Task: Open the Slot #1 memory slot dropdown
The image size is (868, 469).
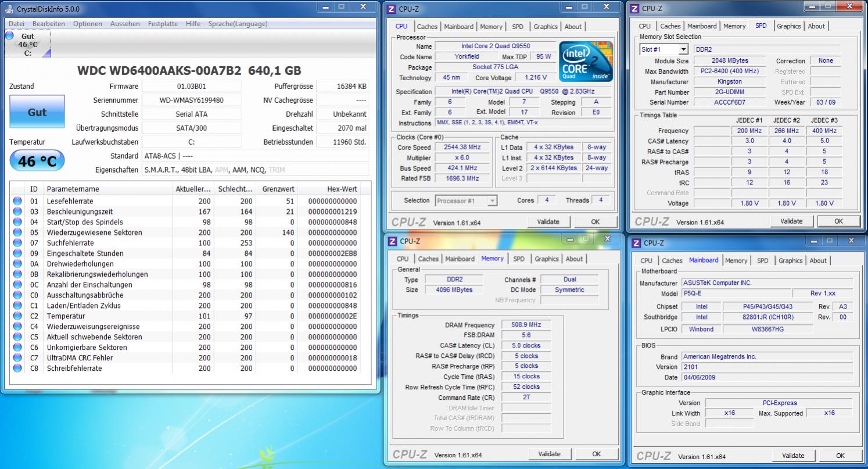Action: coord(663,50)
